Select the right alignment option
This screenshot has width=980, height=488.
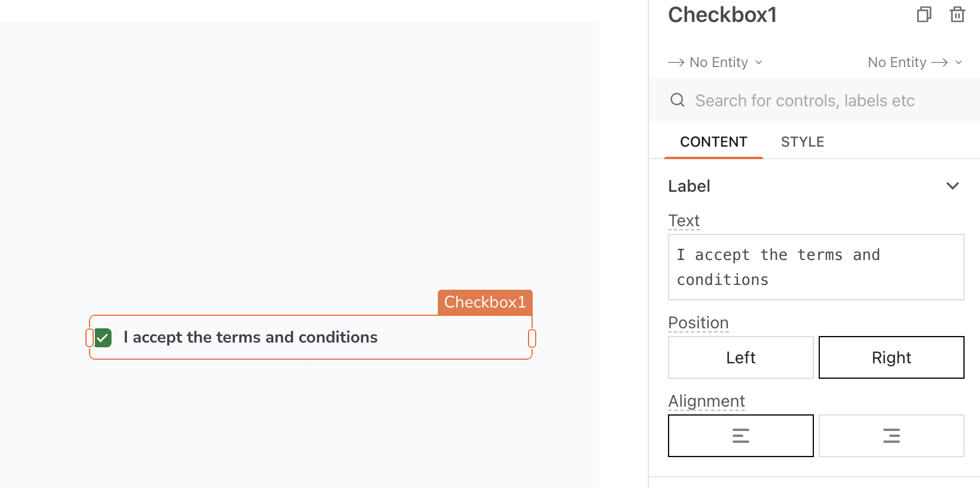point(891,435)
